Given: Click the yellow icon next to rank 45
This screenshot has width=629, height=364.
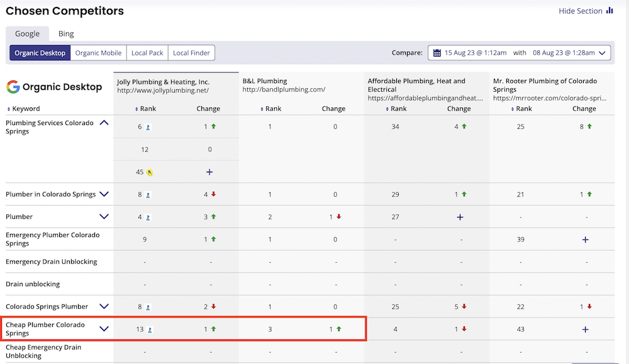Looking at the screenshot, I should 150,172.
